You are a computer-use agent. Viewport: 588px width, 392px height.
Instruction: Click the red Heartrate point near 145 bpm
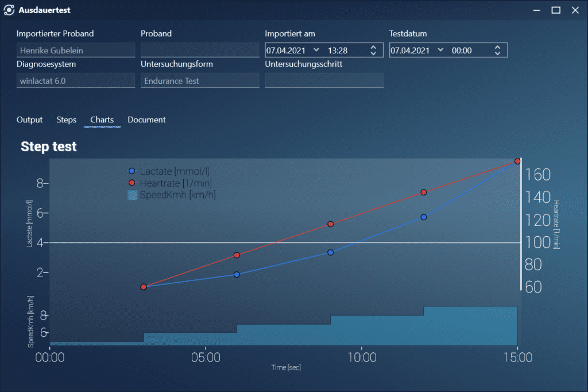coord(424,192)
